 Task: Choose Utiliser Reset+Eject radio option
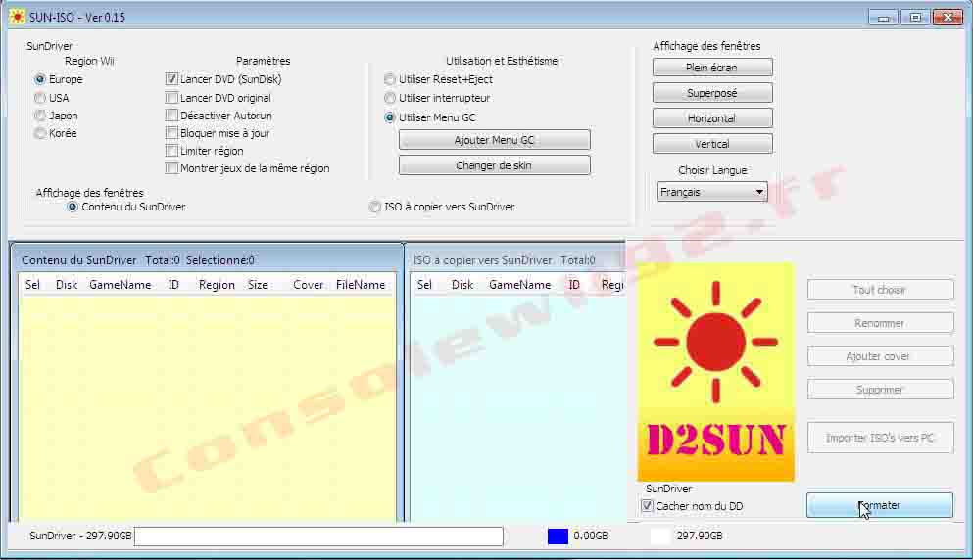[x=390, y=79]
